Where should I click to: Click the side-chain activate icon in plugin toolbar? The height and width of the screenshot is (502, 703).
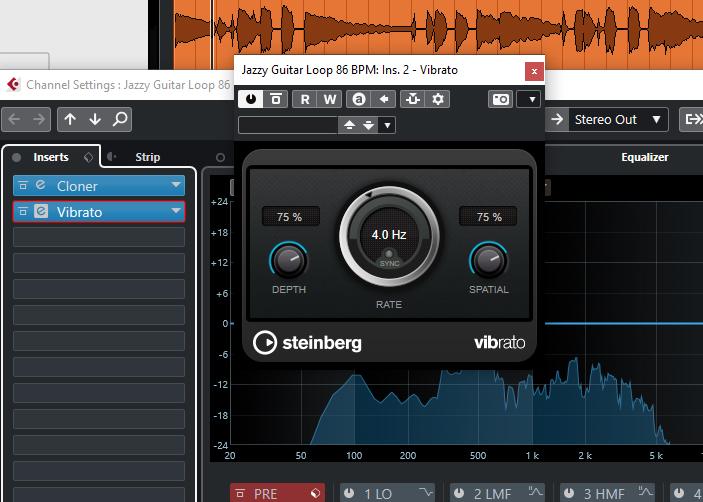click(x=412, y=99)
